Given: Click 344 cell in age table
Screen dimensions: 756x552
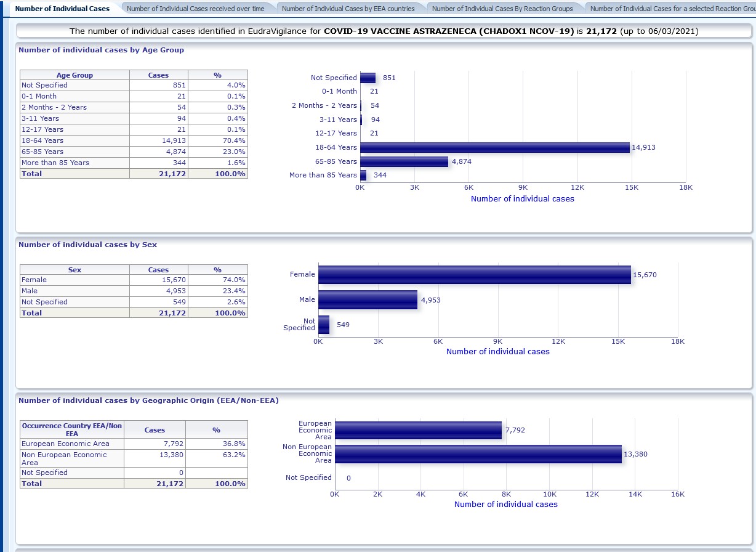Looking at the screenshot, I should [159, 163].
